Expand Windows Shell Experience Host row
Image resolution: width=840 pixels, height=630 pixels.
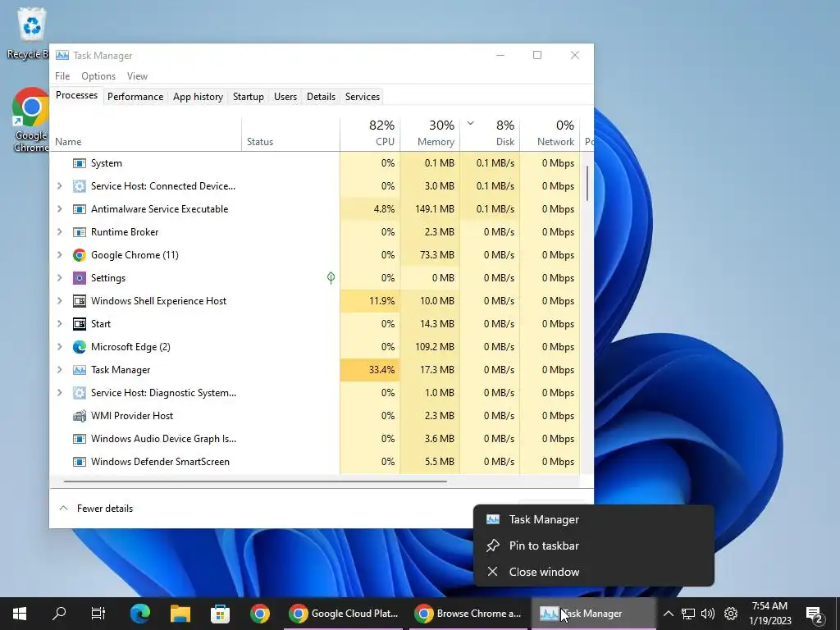click(x=59, y=301)
